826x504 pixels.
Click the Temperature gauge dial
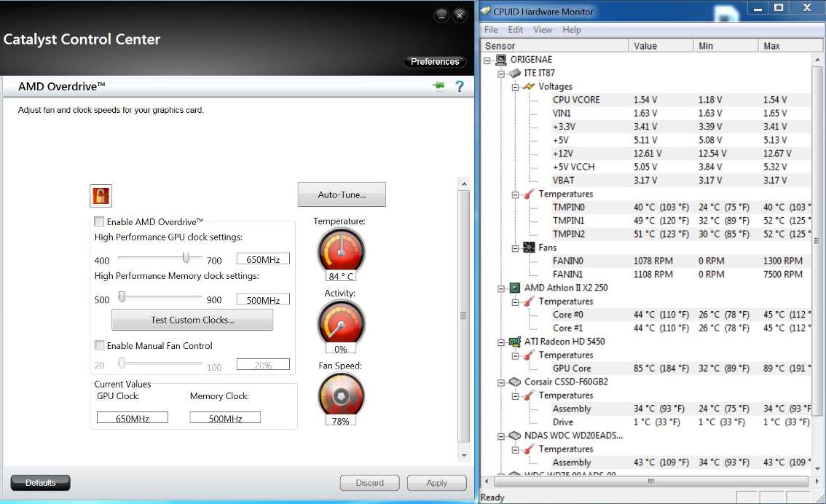click(341, 251)
